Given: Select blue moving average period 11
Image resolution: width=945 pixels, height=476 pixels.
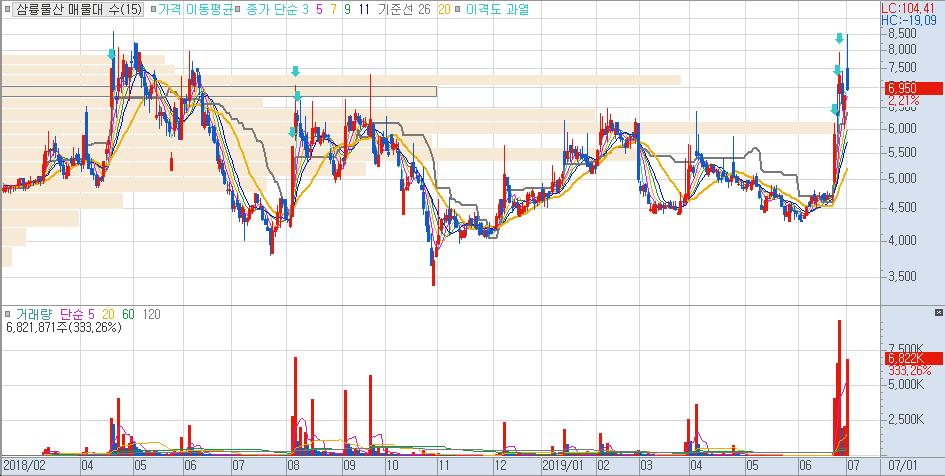Looking at the screenshot, I should [364, 10].
